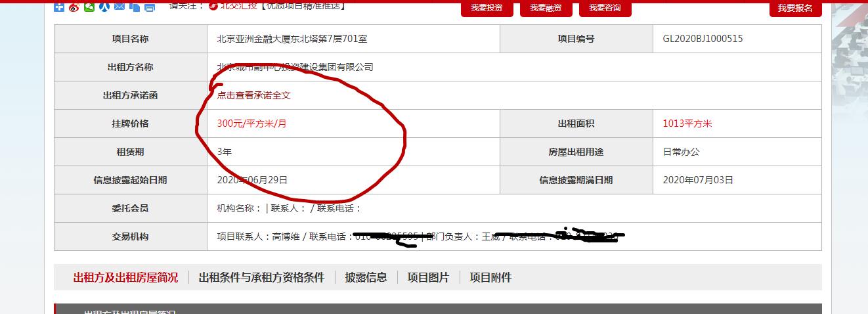
Task: Click the 租赁期 label cell
Action: coord(131,152)
